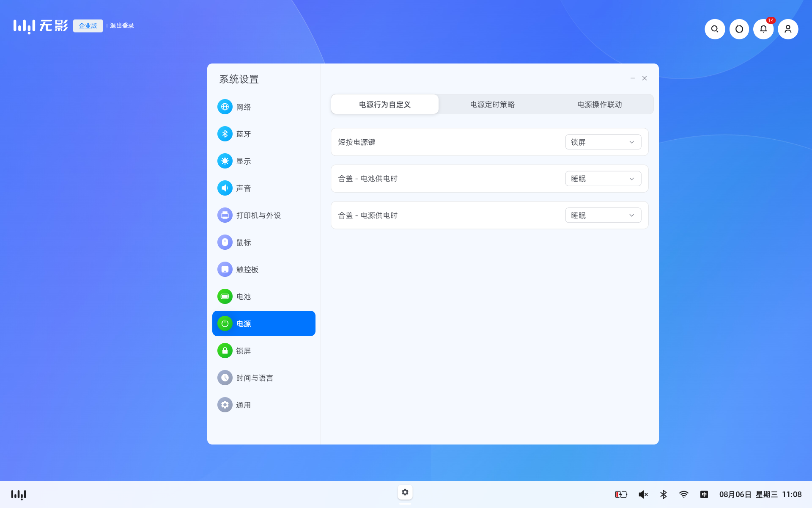The image size is (812, 508).
Task: Select the 蓝牙 Bluetooth sidebar icon
Action: [x=225, y=134]
